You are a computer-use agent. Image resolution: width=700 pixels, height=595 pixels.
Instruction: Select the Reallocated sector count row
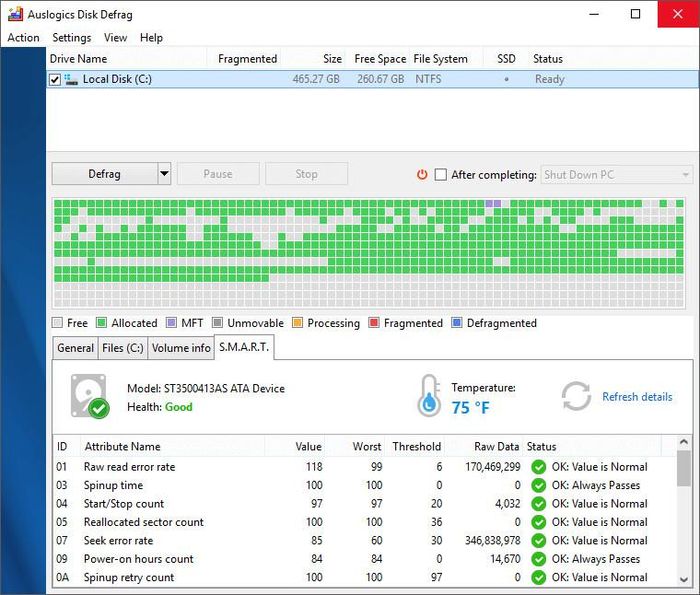click(x=364, y=522)
